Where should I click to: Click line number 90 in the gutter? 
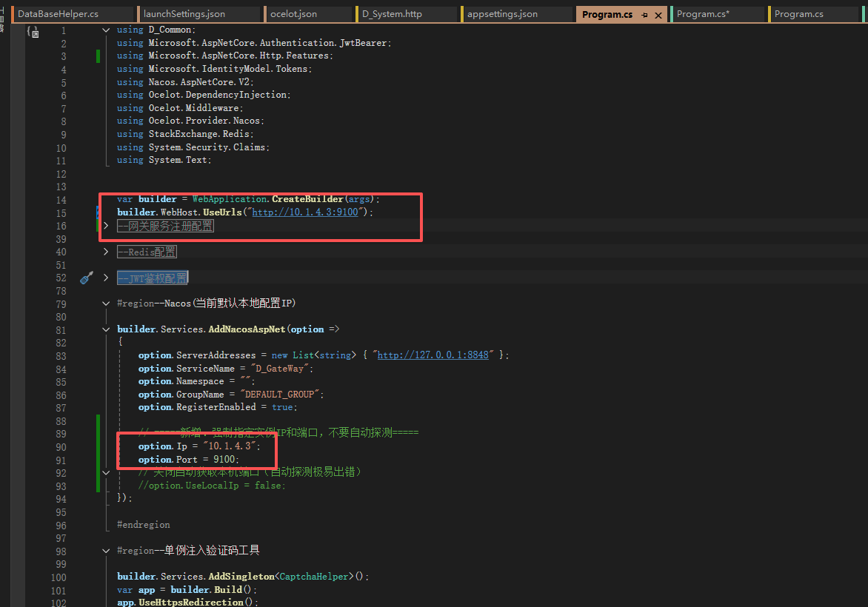click(61, 447)
